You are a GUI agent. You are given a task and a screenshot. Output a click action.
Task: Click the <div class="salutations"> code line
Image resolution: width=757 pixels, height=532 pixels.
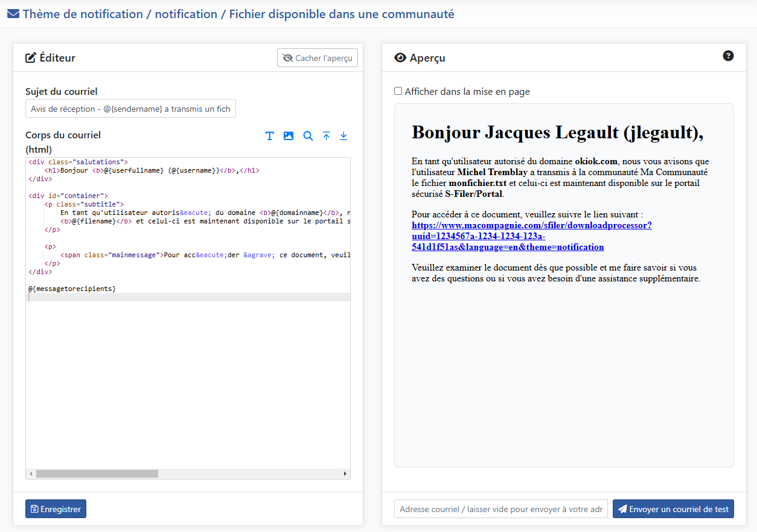[x=78, y=162]
